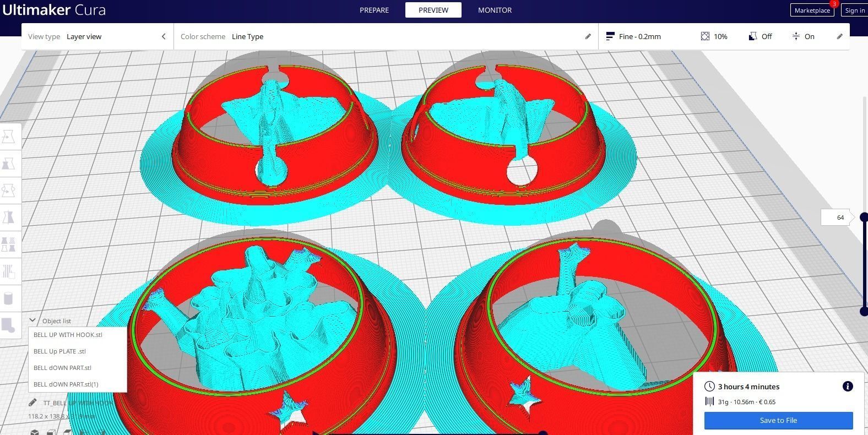Viewport: 868px width, 435px height.
Task: Click the Sign in button
Action: [x=855, y=10]
